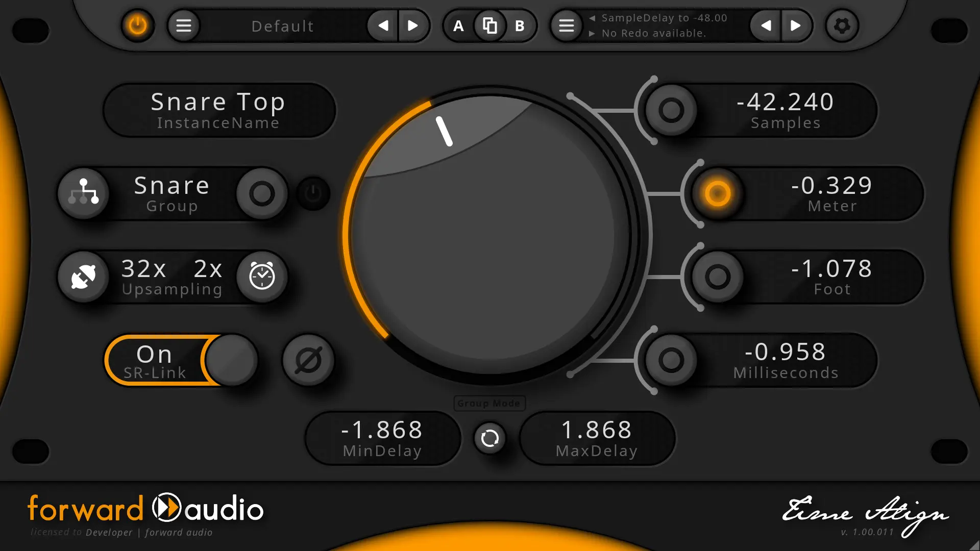Select the Meter unit radio button
The image size is (980, 551).
(x=718, y=193)
